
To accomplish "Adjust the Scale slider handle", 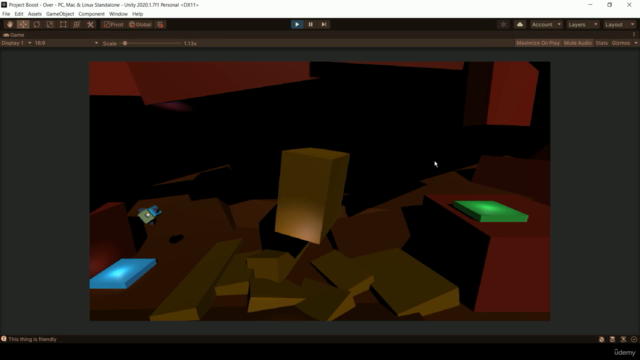I will click(x=125, y=43).
